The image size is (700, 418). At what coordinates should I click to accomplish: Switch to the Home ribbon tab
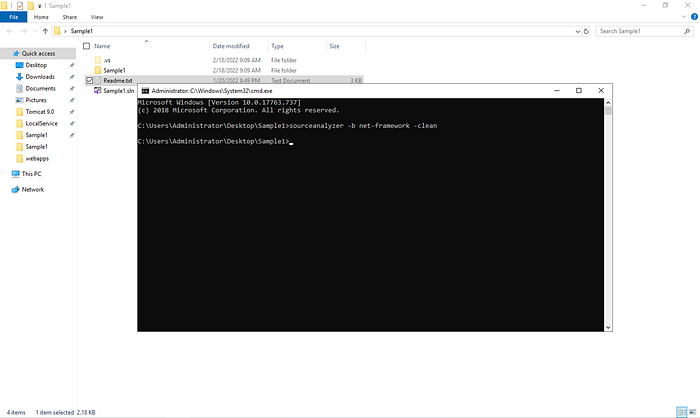coord(41,17)
